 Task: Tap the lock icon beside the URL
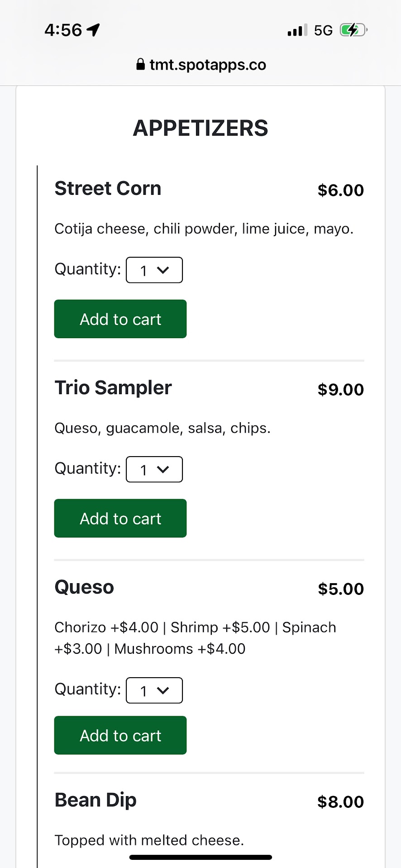[140, 65]
